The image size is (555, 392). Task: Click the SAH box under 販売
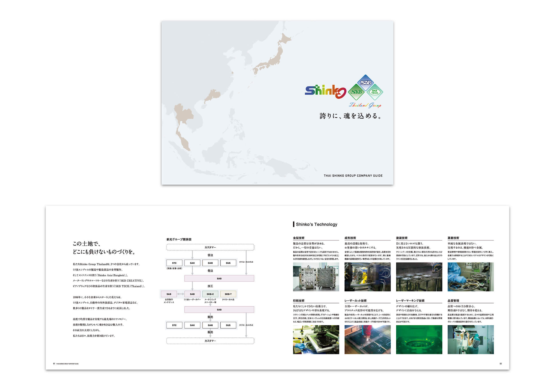[192, 325]
